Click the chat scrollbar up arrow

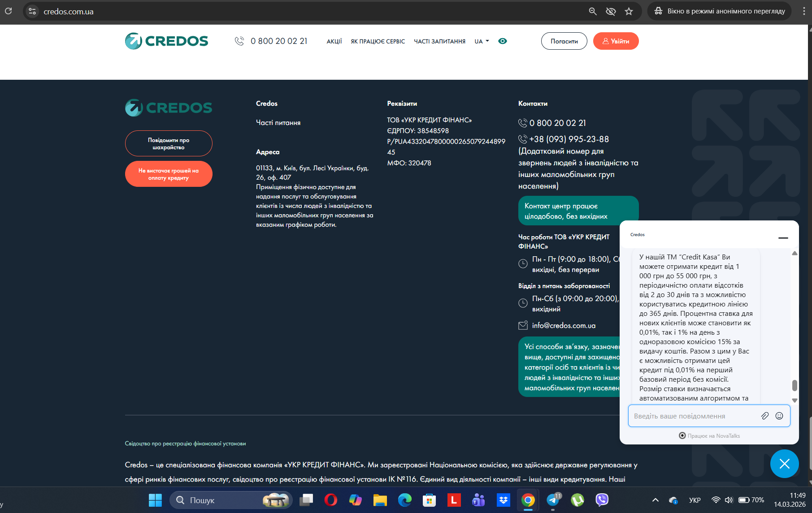[x=795, y=253]
